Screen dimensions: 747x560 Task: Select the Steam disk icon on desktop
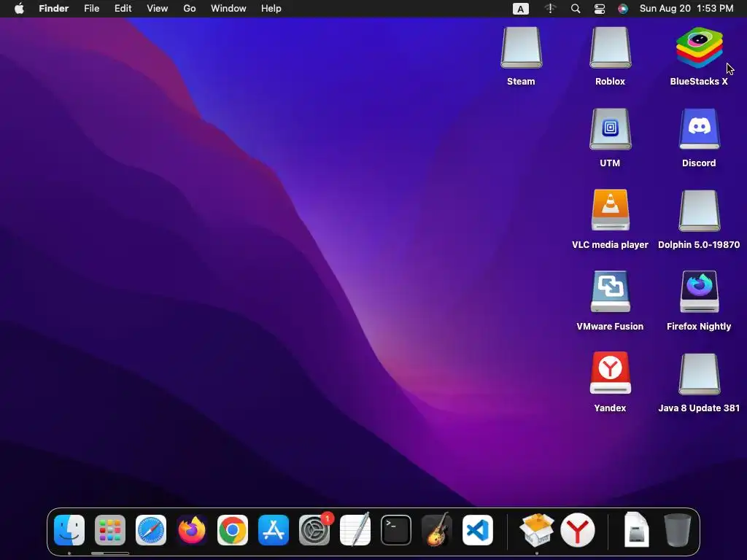pyautogui.click(x=521, y=47)
